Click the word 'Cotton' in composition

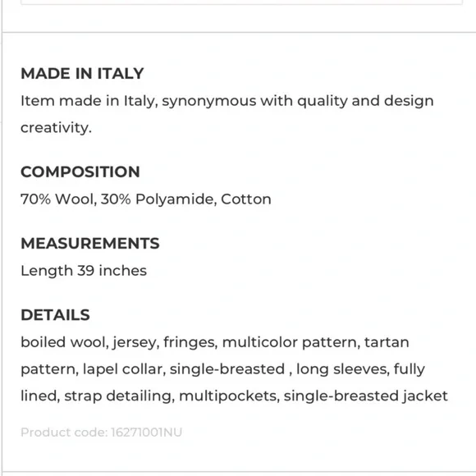pyautogui.click(x=246, y=199)
